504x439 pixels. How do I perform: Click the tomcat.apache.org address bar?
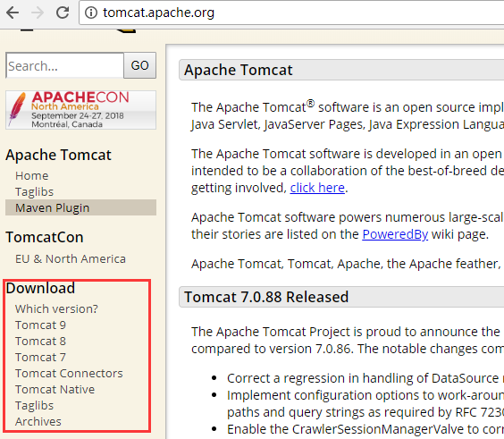[291, 13]
